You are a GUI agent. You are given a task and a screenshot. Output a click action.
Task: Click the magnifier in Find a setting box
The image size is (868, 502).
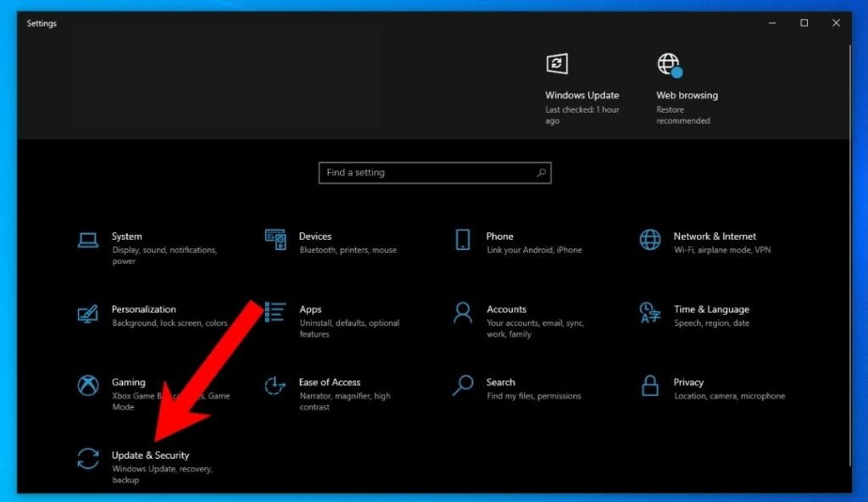(x=542, y=173)
